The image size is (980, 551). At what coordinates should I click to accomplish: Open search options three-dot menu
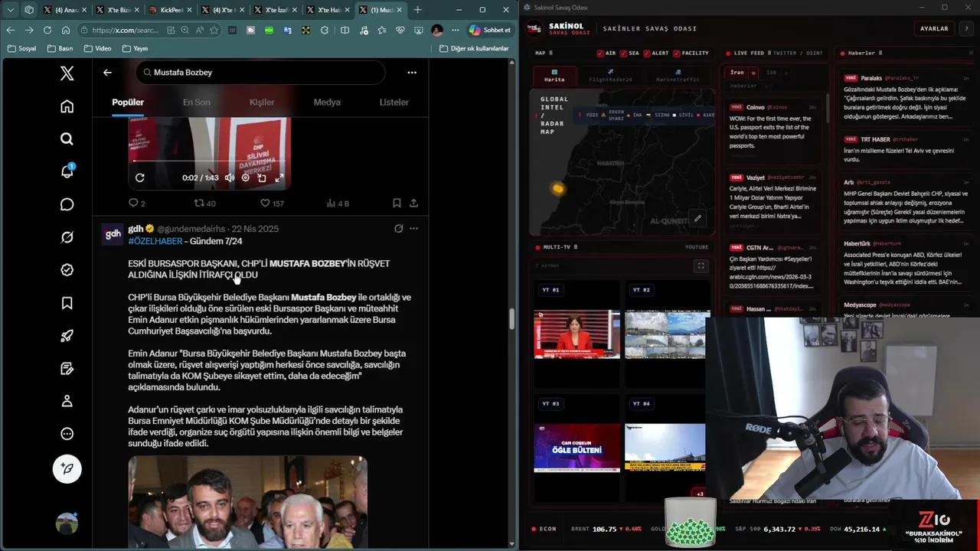pyautogui.click(x=412, y=73)
